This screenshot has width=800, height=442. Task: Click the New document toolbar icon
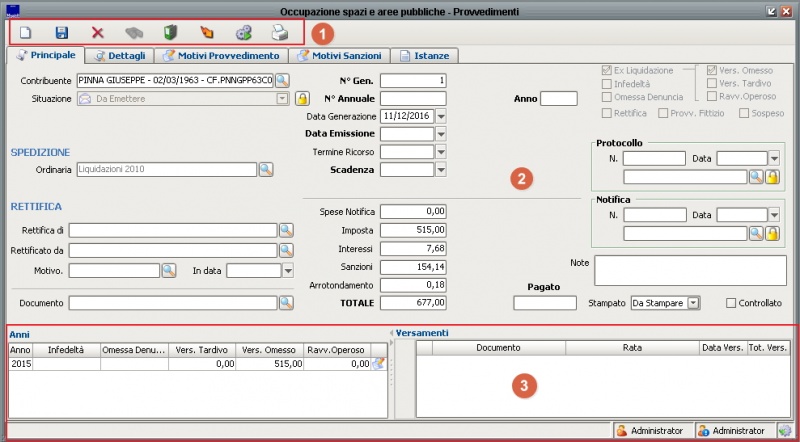coord(26,33)
